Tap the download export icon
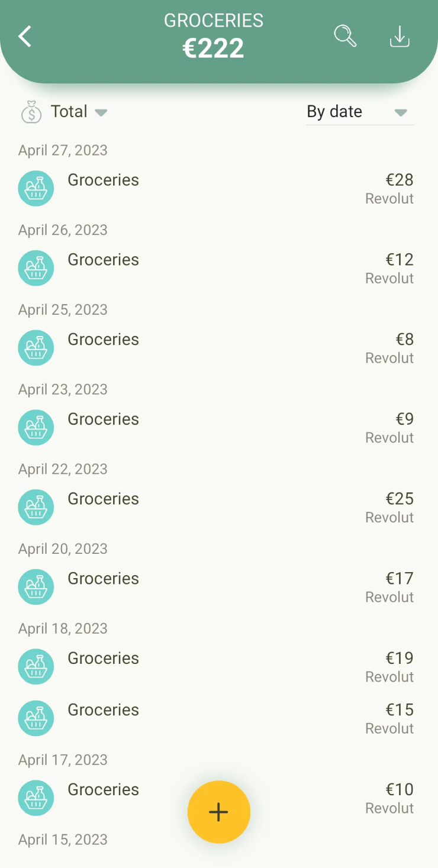 400,36
